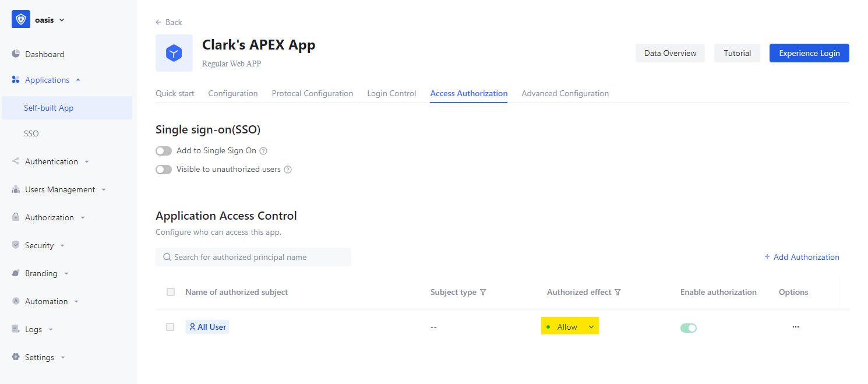Enable the Add to Single Sign On toggle
Image resolution: width=868 pixels, height=384 pixels.
click(x=164, y=151)
